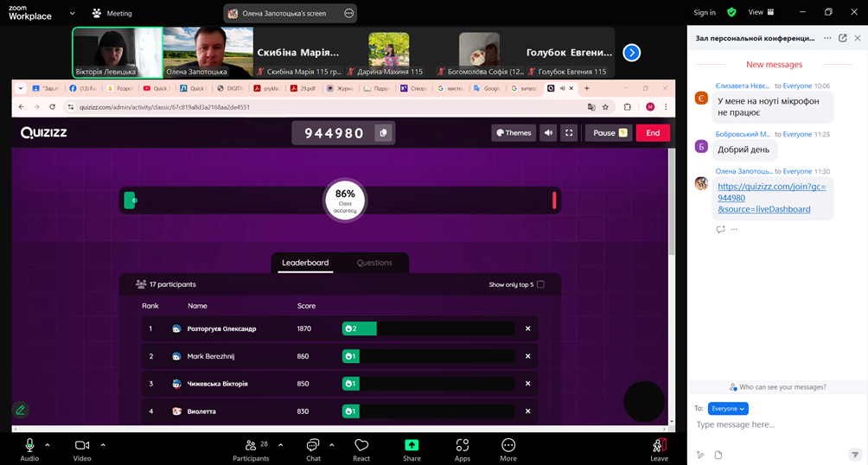
Task: Open React emoji menu
Action: [x=361, y=449]
